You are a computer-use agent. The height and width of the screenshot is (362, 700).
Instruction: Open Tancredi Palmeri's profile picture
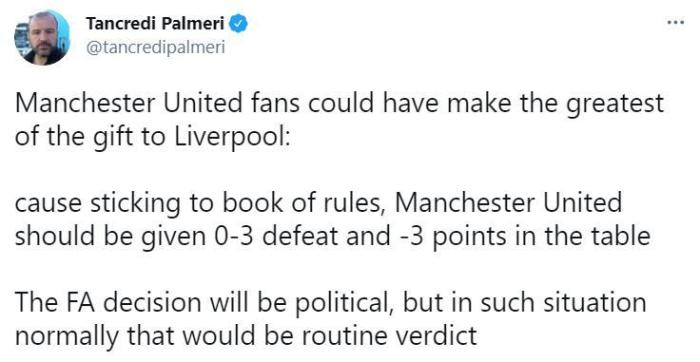(x=42, y=37)
